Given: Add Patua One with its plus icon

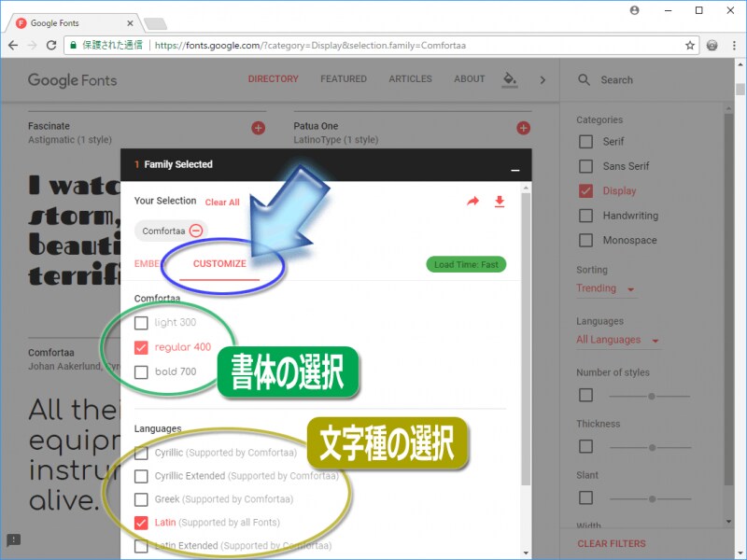Looking at the screenshot, I should pyautogui.click(x=522, y=128).
